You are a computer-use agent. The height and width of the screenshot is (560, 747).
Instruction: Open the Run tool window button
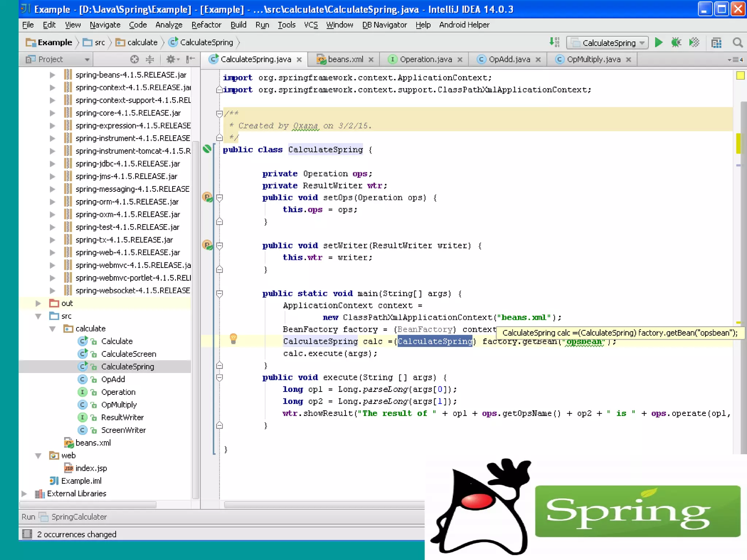pos(28,517)
